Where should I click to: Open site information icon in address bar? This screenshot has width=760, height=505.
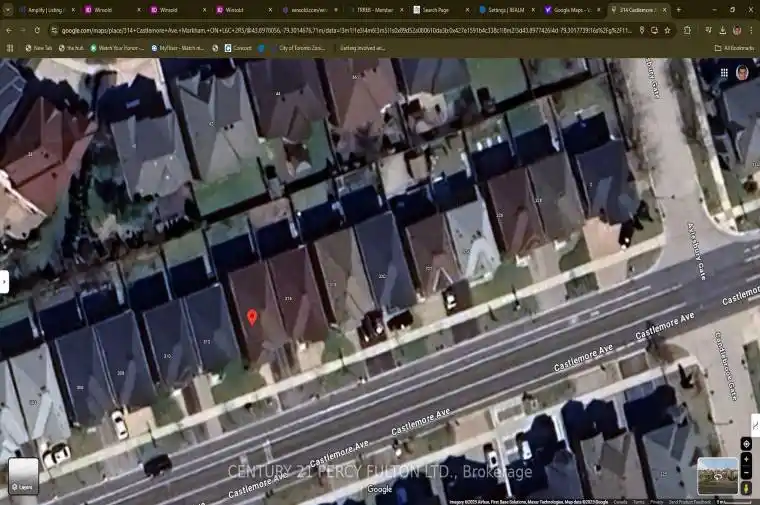(x=54, y=31)
